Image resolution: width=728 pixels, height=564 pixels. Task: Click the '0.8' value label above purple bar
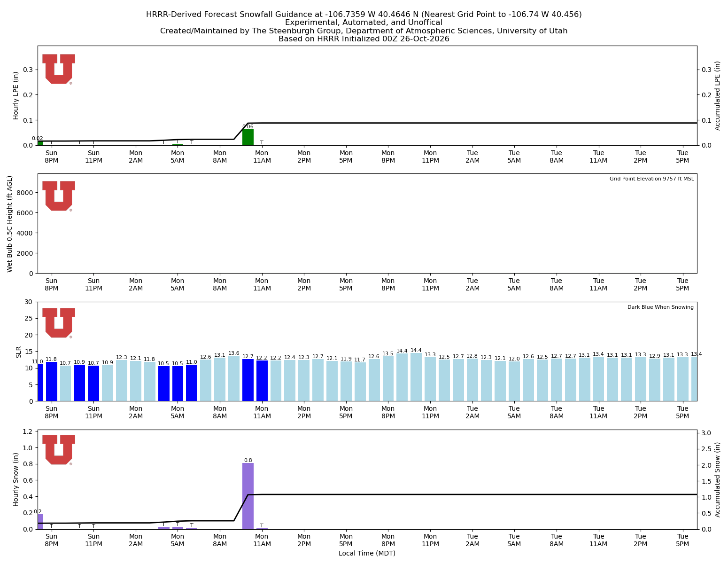point(248,461)
